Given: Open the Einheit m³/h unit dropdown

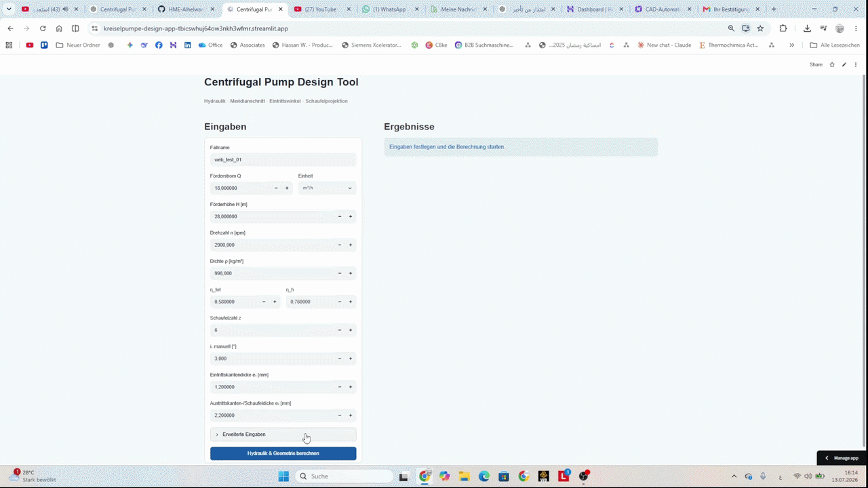Looking at the screenshot, I should [327, 188].
